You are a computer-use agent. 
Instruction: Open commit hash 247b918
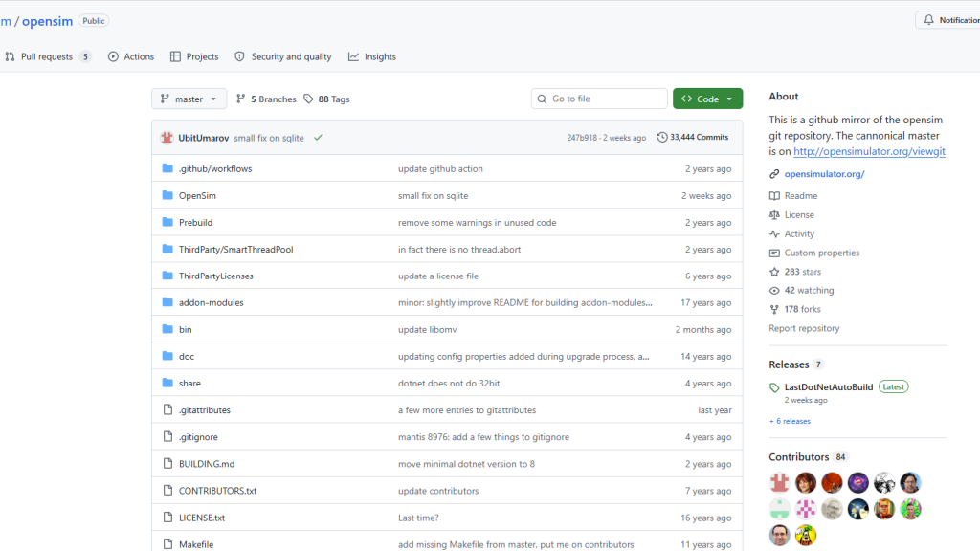pos(582,138)
